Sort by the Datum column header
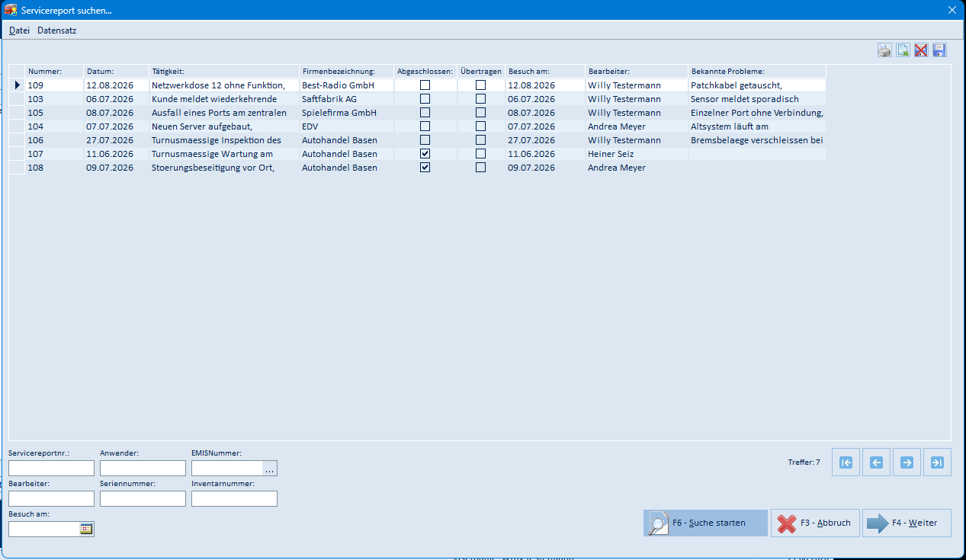 coord(116,71)
